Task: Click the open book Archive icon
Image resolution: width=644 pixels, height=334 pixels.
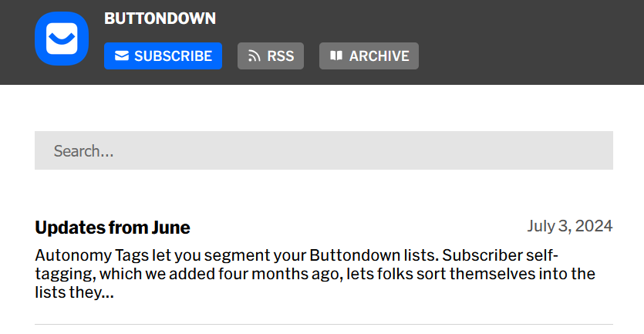Action: click(x=335, y=56)
